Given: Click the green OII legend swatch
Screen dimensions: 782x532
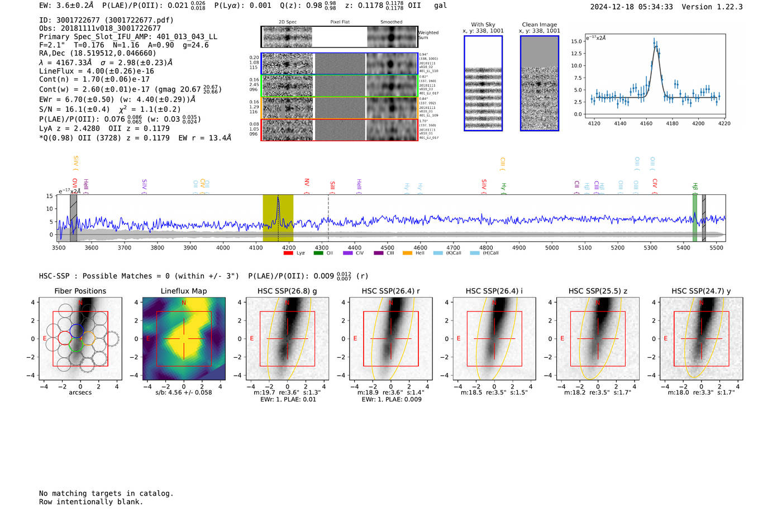Looking at the screenshot, I should (x=318, y=253).
